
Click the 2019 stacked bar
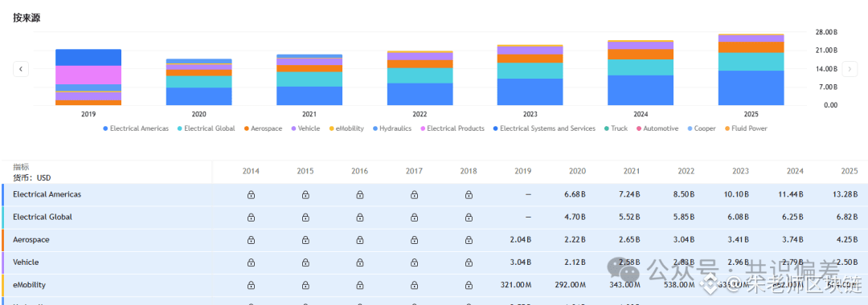[88, 77]
